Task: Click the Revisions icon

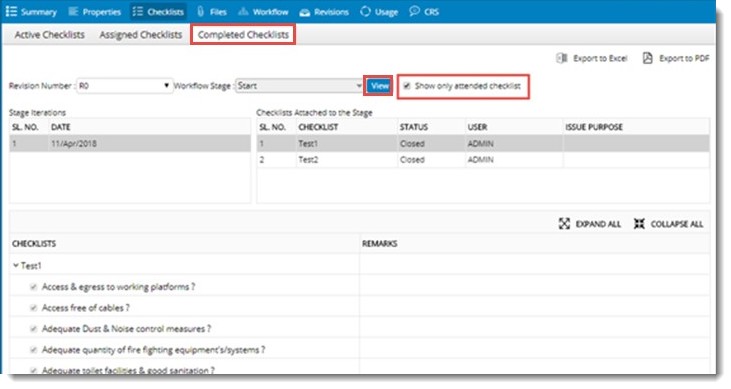Action: coord(304,12)
